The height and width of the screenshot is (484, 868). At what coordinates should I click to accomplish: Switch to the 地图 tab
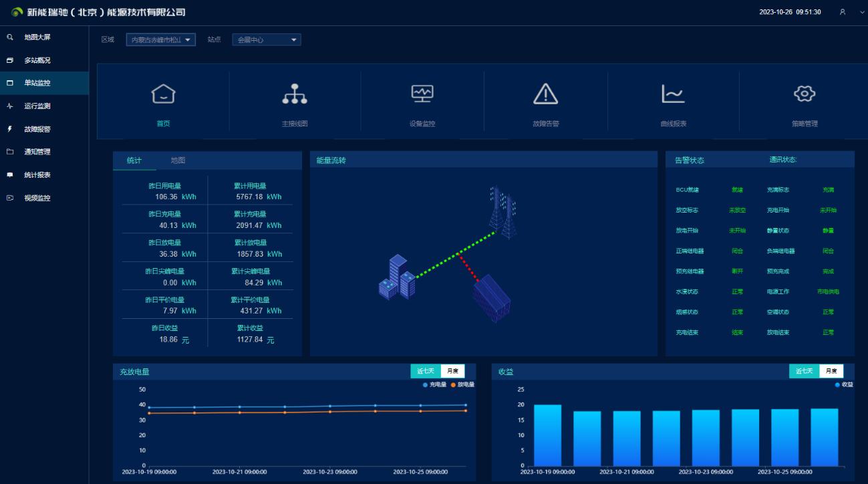[178, 160]
